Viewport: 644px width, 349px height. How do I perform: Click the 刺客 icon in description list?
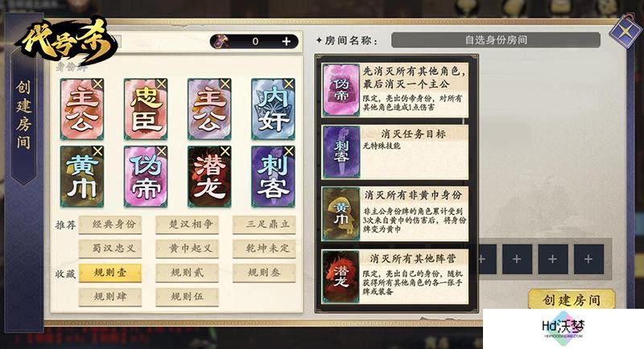341,152
